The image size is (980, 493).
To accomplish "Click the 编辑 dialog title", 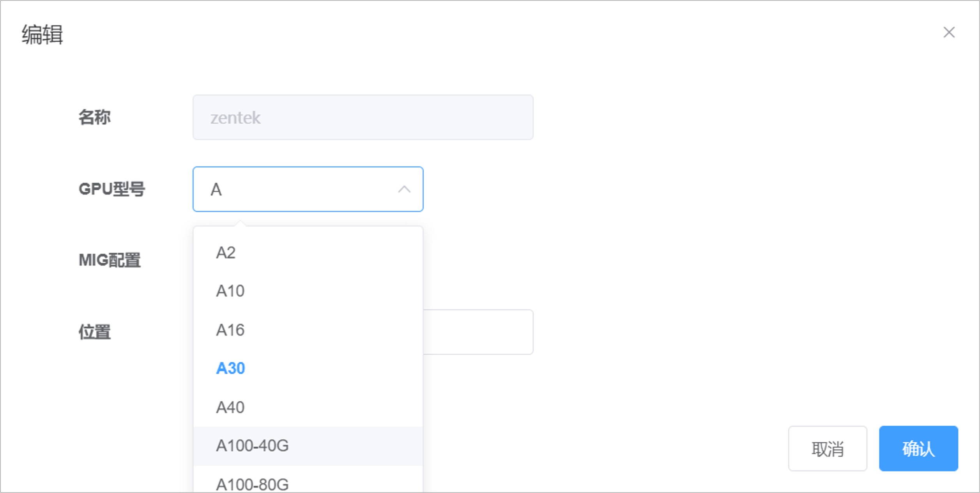I will pos(42,34).
